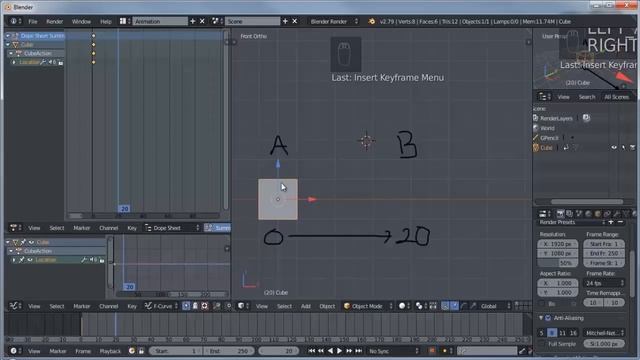Open the Render menu in top bar
This screenshot has height=360, width=640.
click(54, 21)
